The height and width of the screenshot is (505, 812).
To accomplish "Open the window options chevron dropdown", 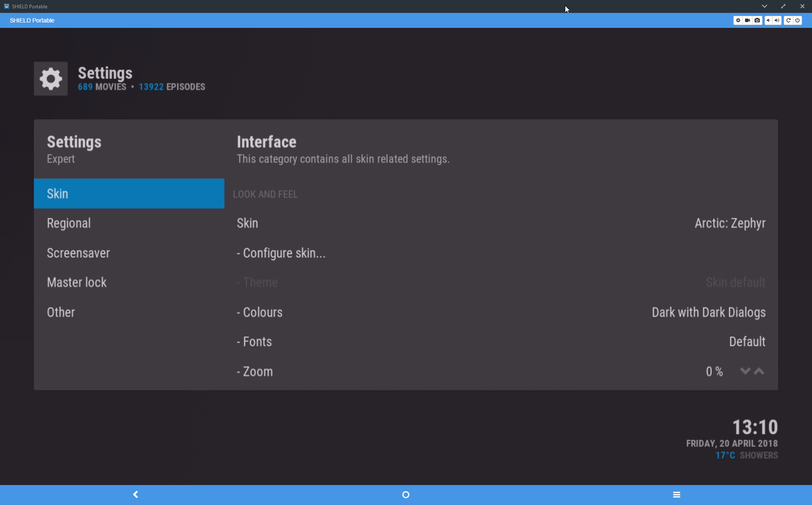I will coord(765,6).
